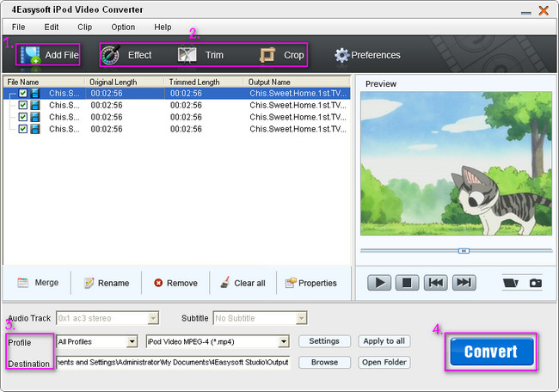Click the Destination path field
559x392 pixels.
173,363
